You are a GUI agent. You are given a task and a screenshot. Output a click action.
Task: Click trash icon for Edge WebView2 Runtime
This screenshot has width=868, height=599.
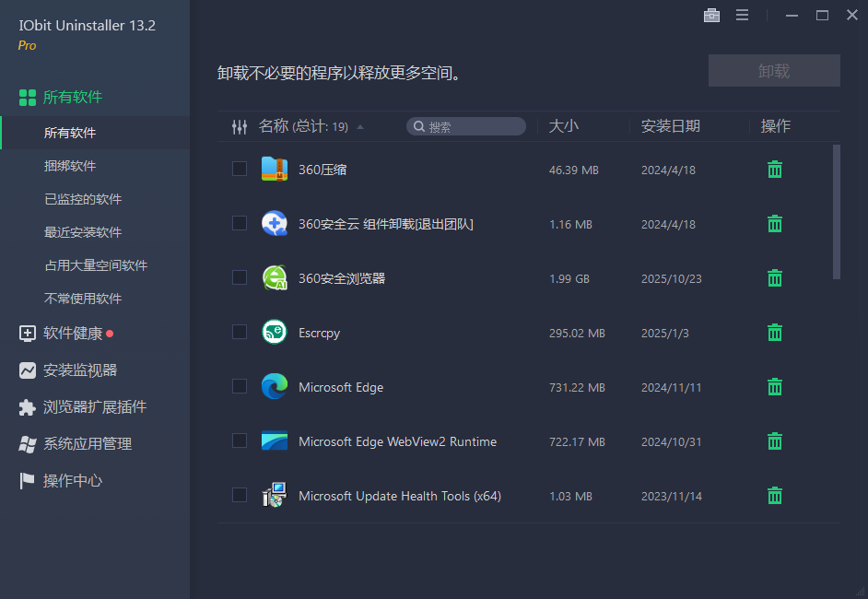775,441
